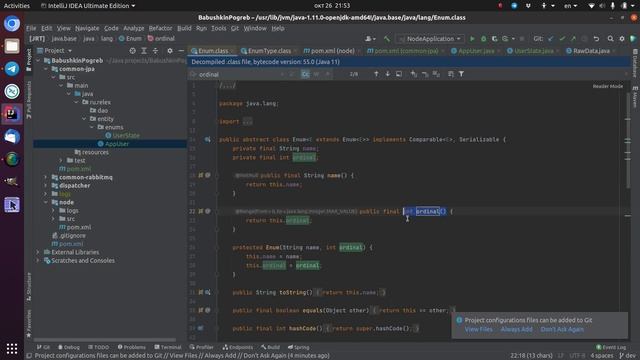The width and height of the screenshot is (640, 360).
Task: Switch to RawData.java tab
Action: (x=591, y=51)
